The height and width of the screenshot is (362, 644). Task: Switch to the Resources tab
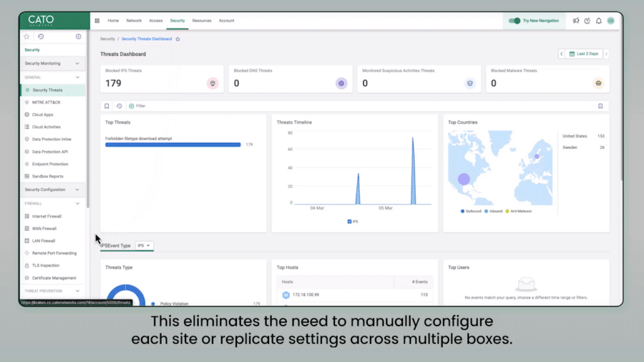pyautogui.click(x=201, y=21)
